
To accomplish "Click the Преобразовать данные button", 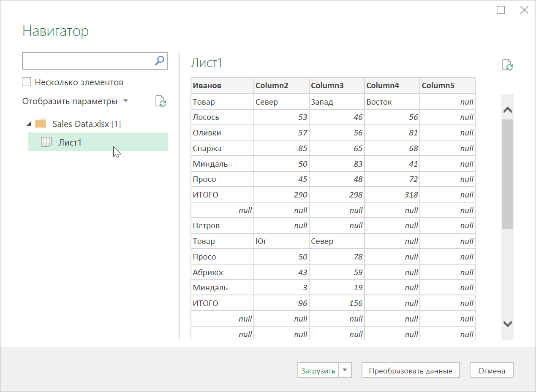I will [411, 370].
